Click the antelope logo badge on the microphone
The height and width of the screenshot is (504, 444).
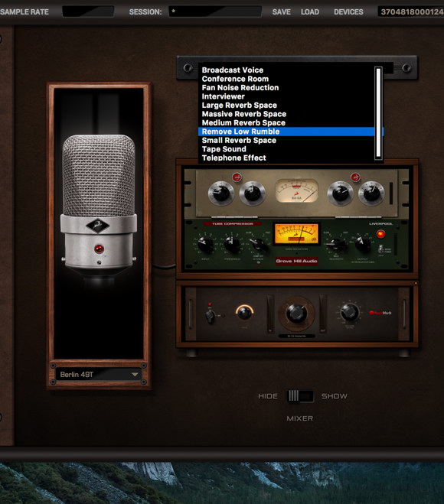pos(98,226)
